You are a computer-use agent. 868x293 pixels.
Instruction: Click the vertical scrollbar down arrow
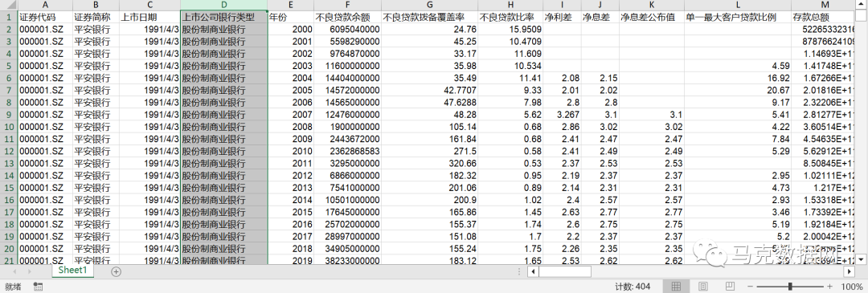862,258
